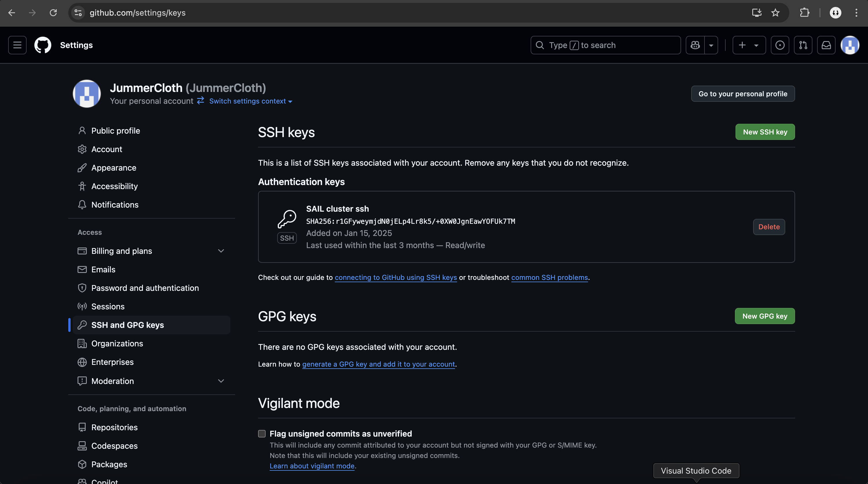868x484 pixels.
Task: Open the user avatar menu in header
Action: (x=850, y=45)
